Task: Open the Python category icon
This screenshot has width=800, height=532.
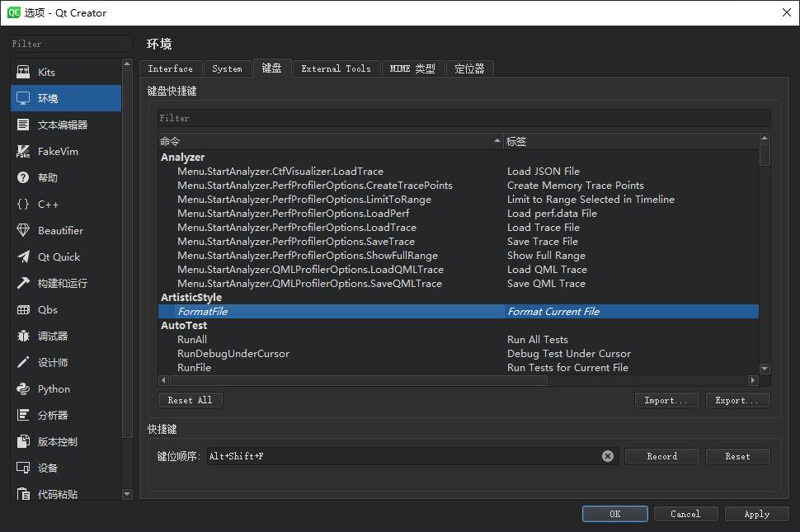Action: 23,389
